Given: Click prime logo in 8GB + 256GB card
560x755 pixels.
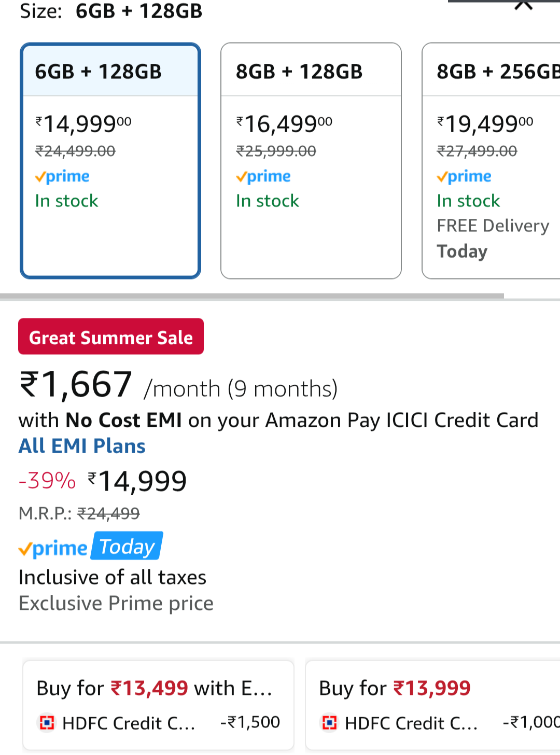Looking at the screenshot, I should click(x=464, y=177).
